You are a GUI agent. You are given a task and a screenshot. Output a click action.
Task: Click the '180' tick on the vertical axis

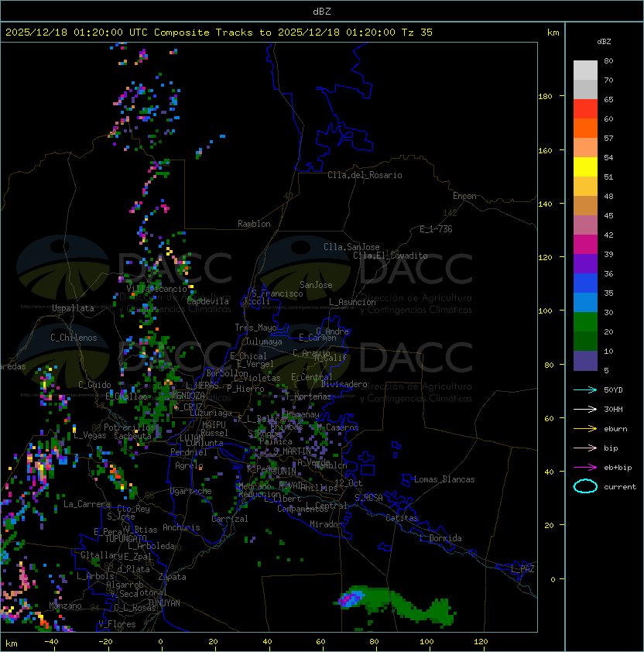pyautogui.click(x=545, y=97)
